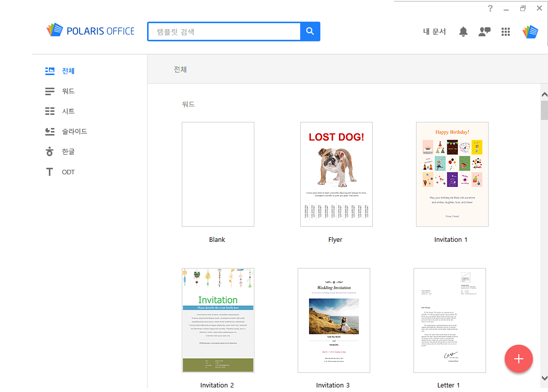
Task: Click the scrollbar down arrow
Action: (x=544, y=378)
